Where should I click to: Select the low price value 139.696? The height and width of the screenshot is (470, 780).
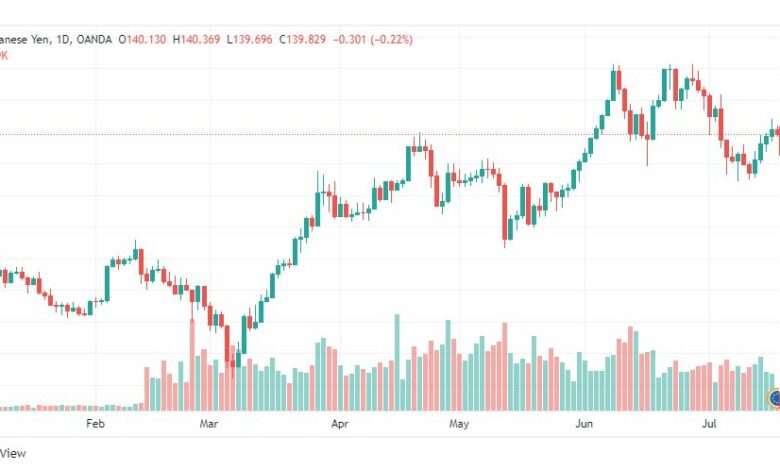[x=253, y=40]
